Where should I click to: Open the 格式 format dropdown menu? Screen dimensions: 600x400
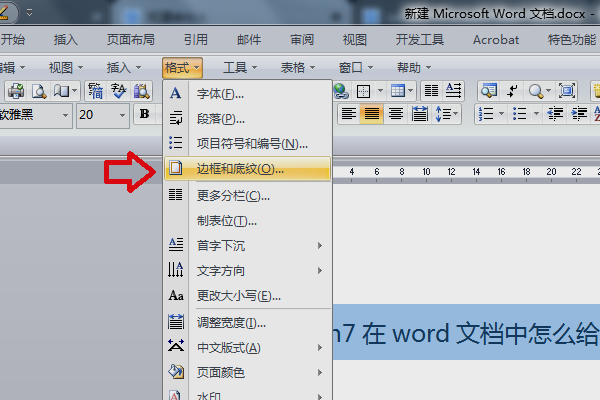click(182, 68)
